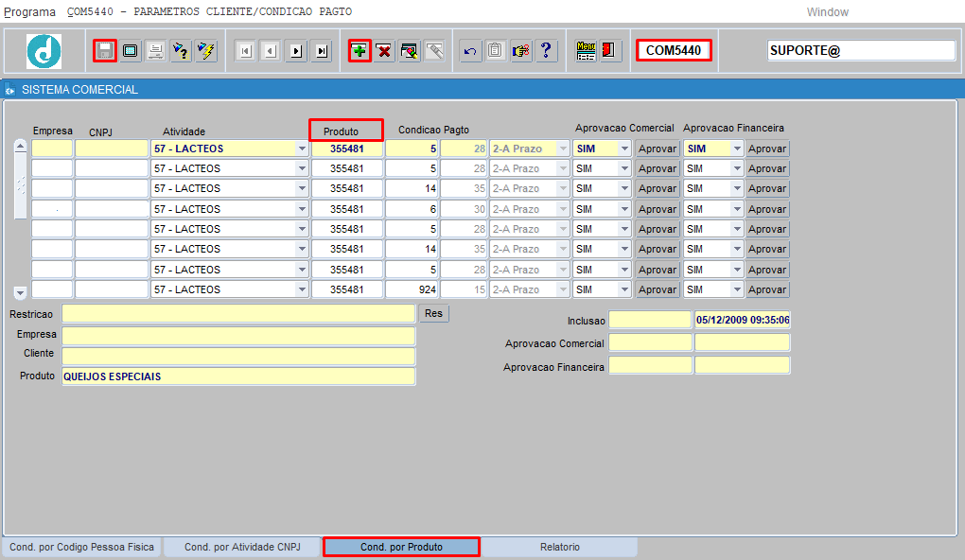The width and height of the screenshot is (965, 560).
Task: Expand Atividade dropdown in the highlighted first row
Action: point(302,149)
